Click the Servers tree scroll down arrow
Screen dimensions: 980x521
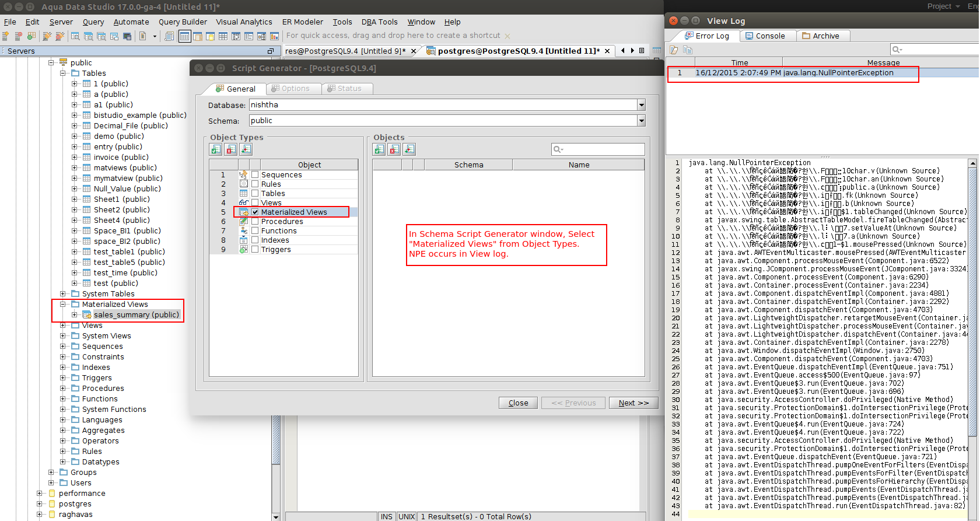(x=276, y=517)
